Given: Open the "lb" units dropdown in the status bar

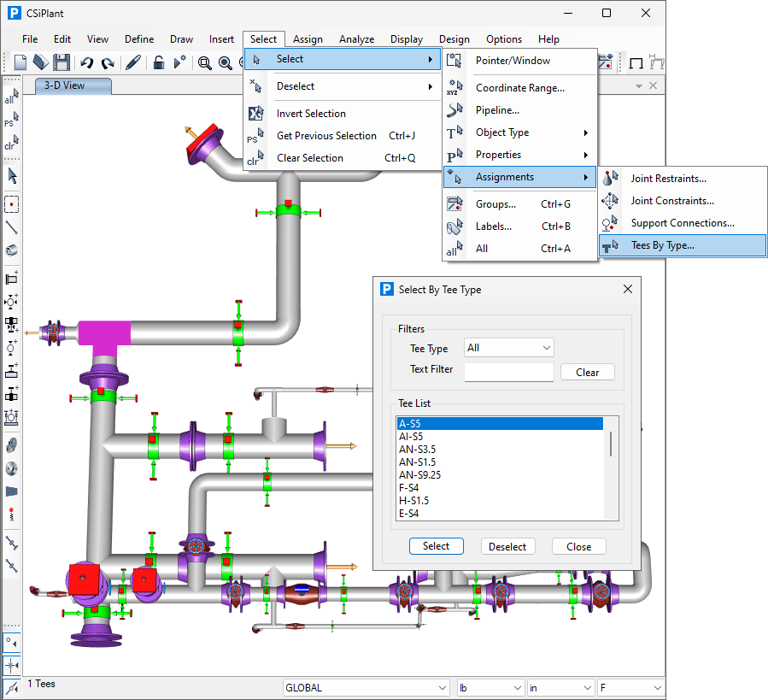Looking at the screenshot, I should tap(490, 687).
